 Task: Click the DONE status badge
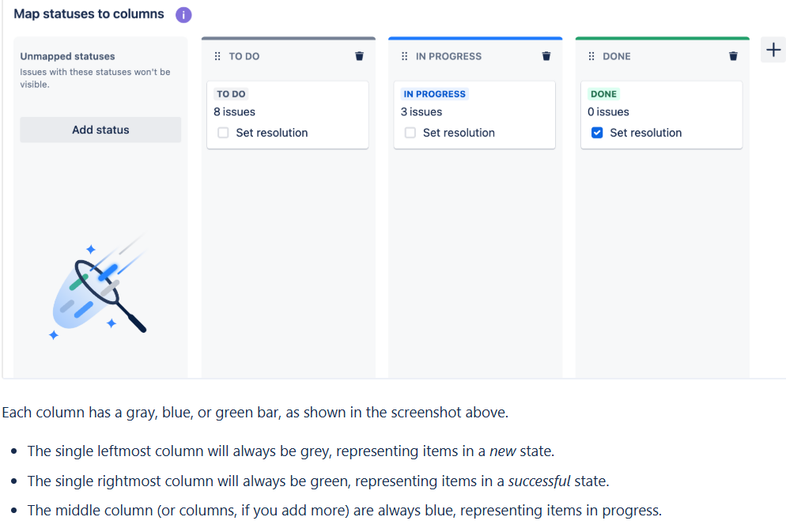[603, 93]
